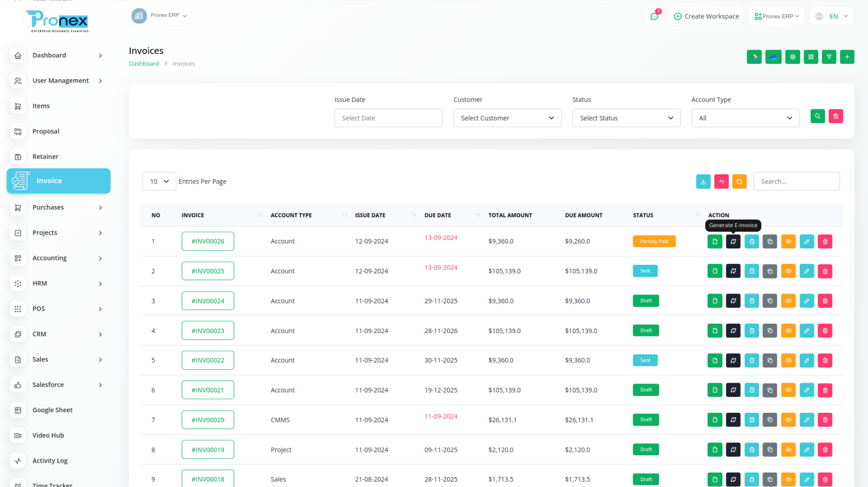This screenshot has width=868, height=487.
Task: Open the chat messages icon in header
Action: [x=655, y=16]
